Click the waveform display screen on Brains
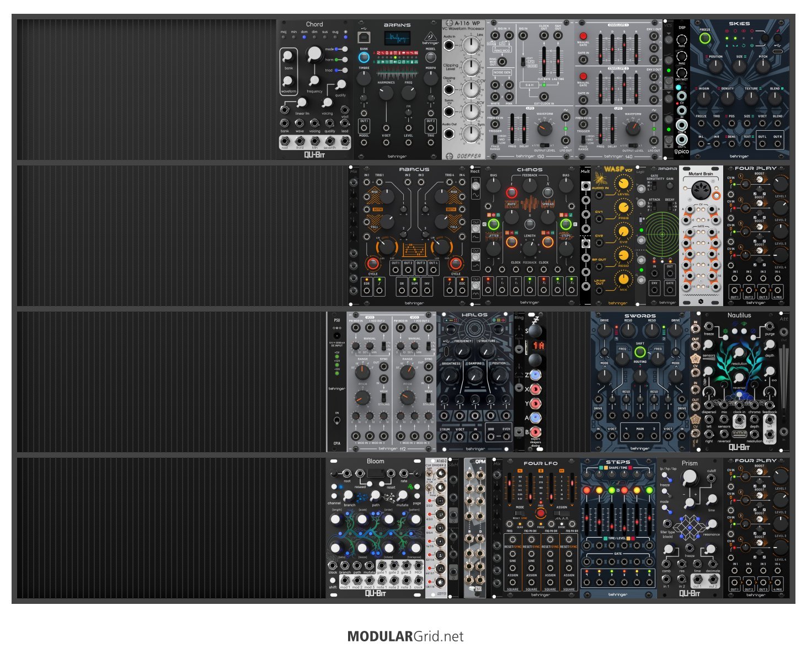Screen dimensions: 812x648 (x=397, y=39)
